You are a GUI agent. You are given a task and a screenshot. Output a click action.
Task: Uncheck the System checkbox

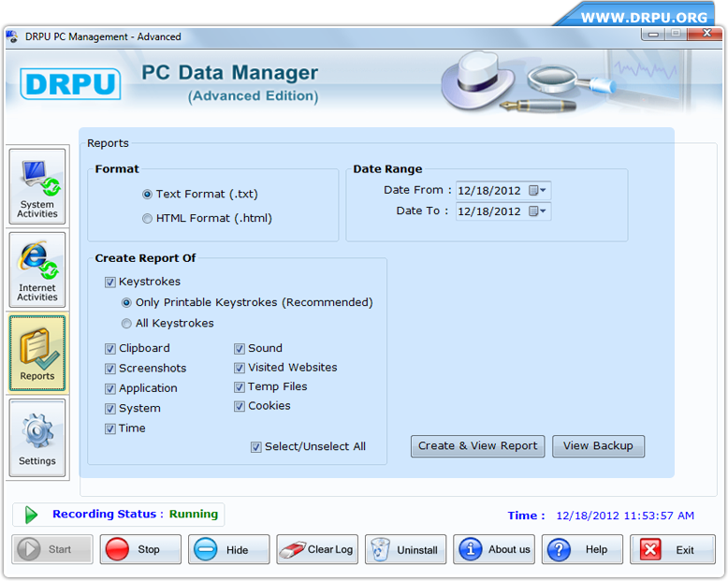110,408
